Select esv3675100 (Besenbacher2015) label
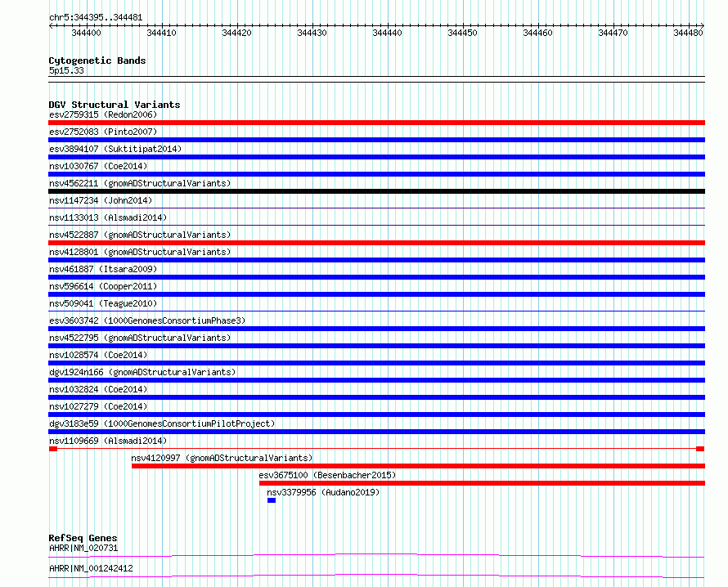This screenshot has width=728, height=587. pyautogui.click(x=327, y=475)
